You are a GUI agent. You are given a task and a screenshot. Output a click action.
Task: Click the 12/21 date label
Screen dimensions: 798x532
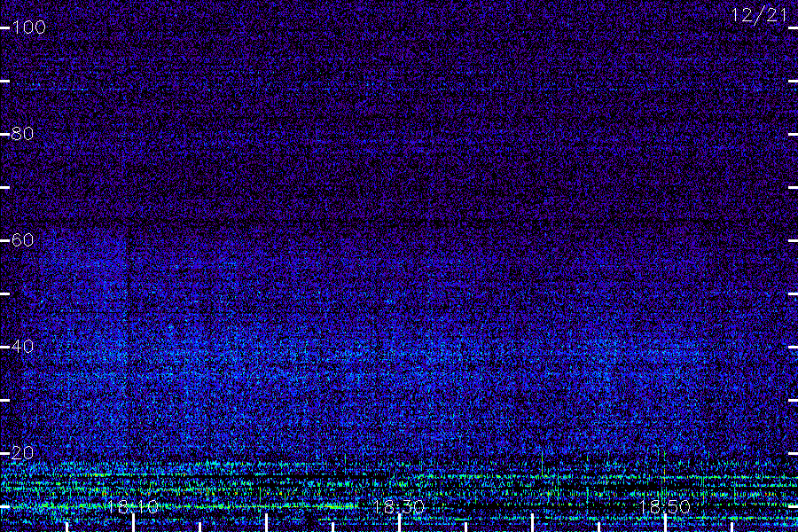point(759,15)
